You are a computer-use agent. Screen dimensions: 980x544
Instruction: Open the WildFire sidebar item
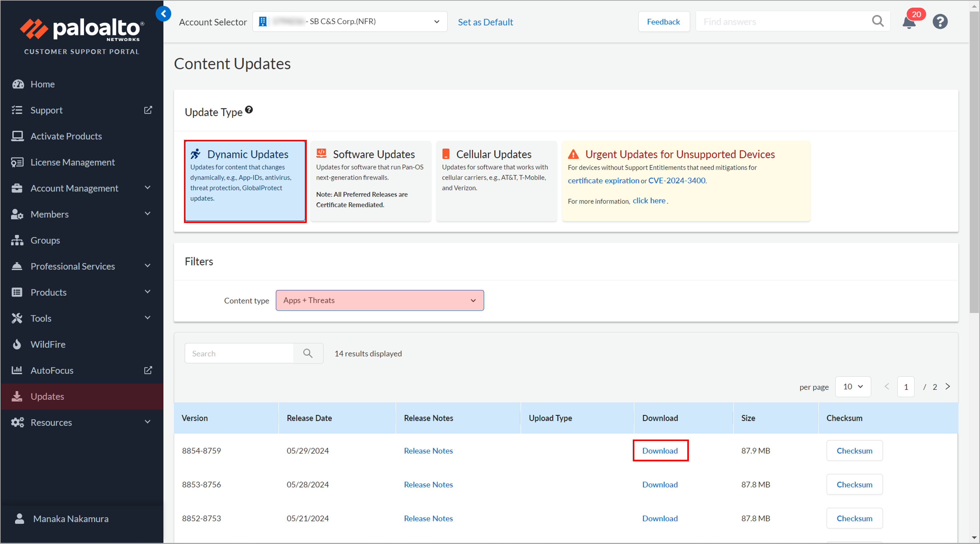click(x=48, y=344)
